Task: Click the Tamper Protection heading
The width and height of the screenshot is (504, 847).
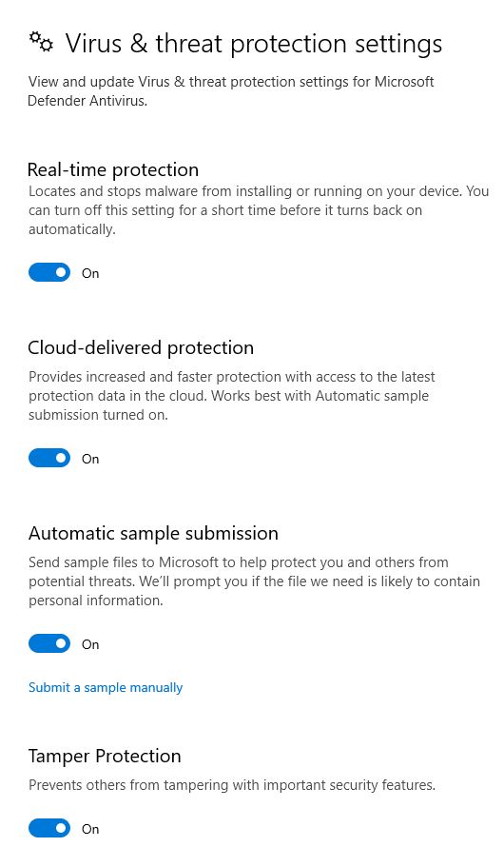Action: click(x=105, y=756)
